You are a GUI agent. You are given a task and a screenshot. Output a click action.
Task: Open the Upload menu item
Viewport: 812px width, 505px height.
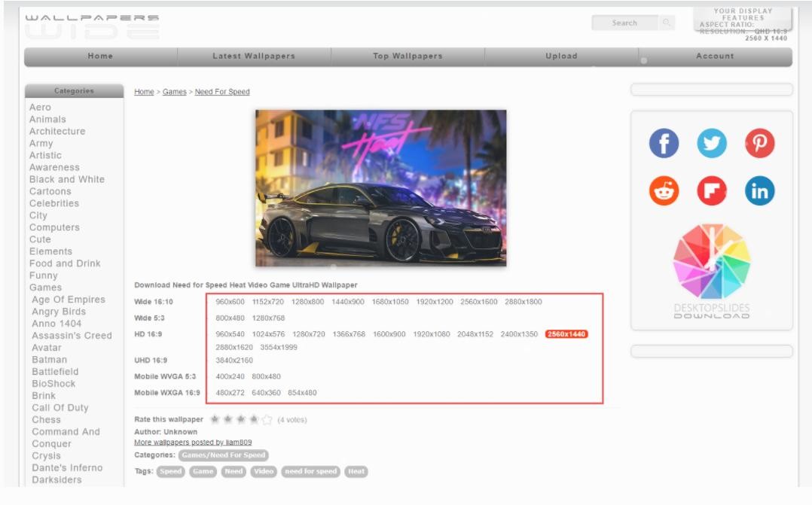561,56
